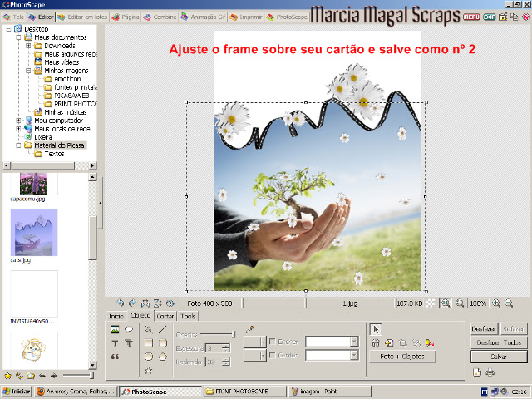Viewport: 532px width, 399px height.
Task: Click the actual-size 1:1 zoom icon
Action: (x=446, y=303)
